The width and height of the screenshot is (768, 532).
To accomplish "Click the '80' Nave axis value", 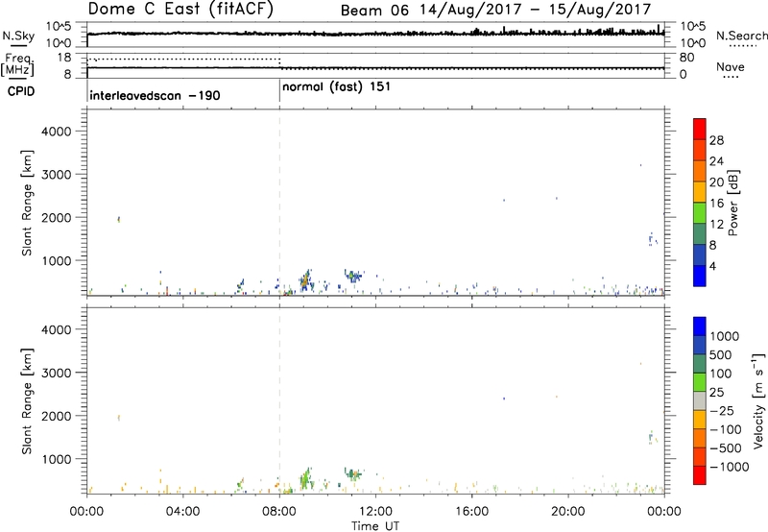I will [x=686, y=58].
